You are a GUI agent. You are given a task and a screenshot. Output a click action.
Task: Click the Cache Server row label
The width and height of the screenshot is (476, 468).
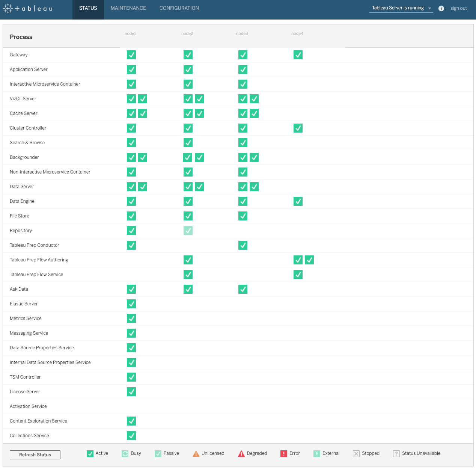[x=24, y=113]
